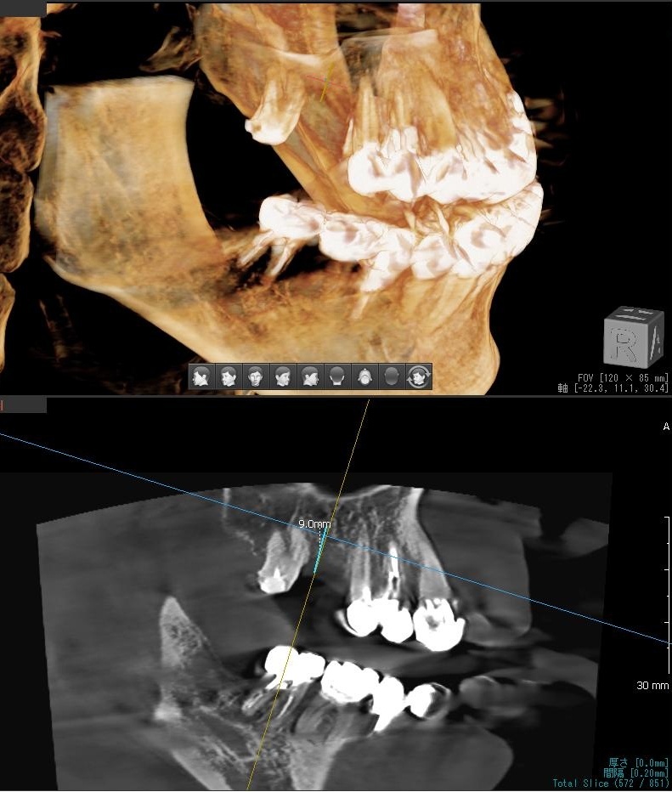
Task: Show the back-of-head posterior view
Action: [337, 376]
